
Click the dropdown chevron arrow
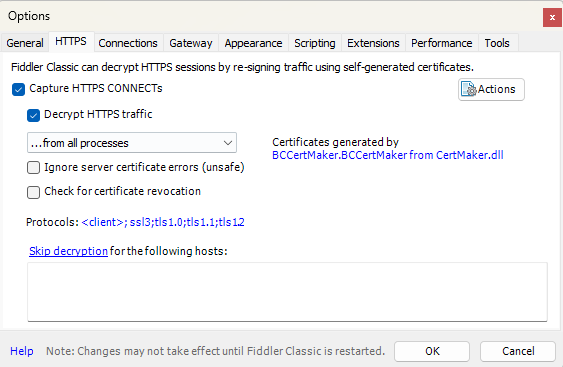pos(228,143)
